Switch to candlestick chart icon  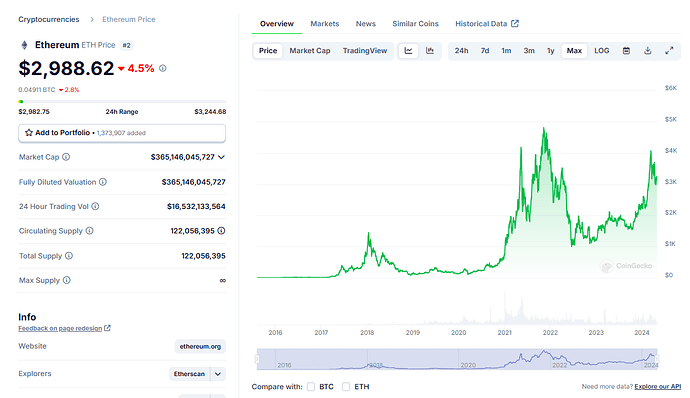(x=430, y=51)
